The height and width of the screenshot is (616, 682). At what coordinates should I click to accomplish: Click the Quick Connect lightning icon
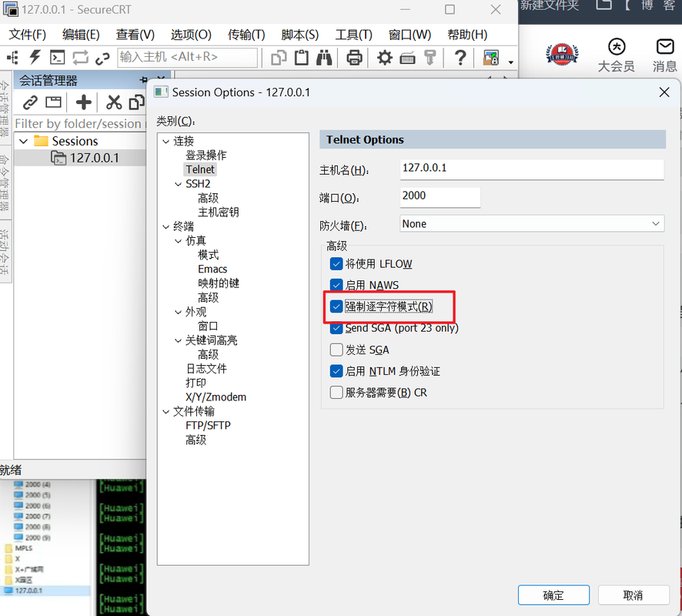click(35, 58)
